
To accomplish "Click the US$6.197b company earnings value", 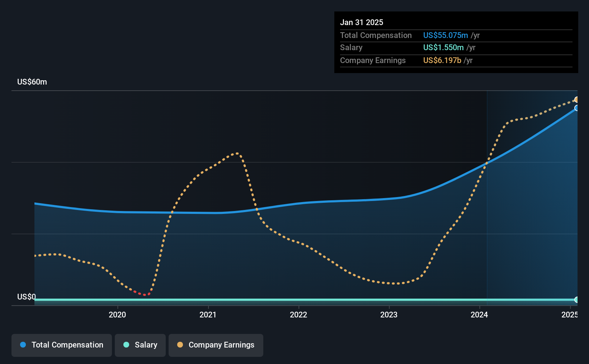I will point(442,60).
